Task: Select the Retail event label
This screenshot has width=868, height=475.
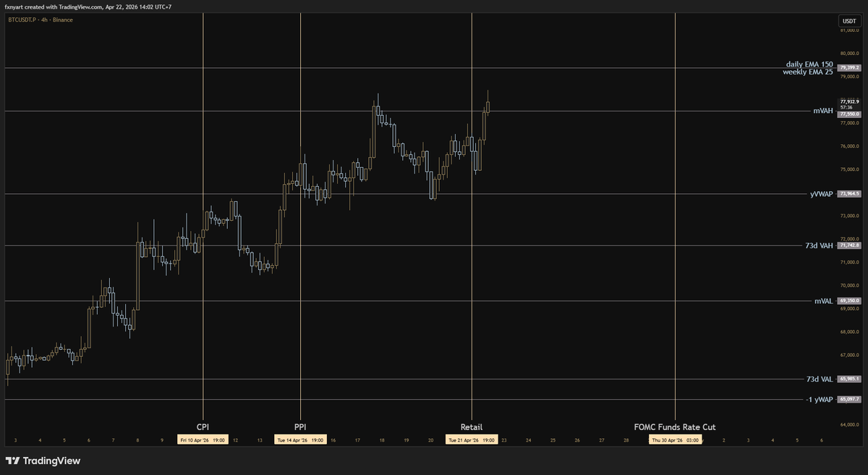Action: tap(472, 427)
